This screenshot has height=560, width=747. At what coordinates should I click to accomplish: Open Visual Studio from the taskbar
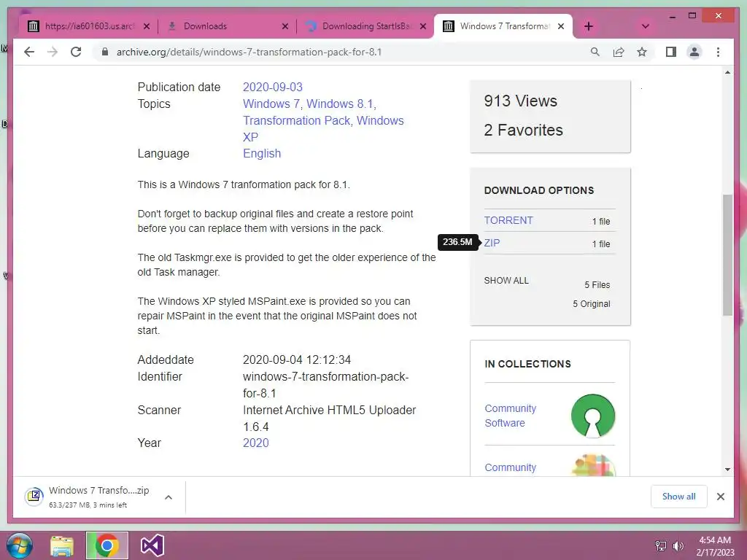coord(152,545)
